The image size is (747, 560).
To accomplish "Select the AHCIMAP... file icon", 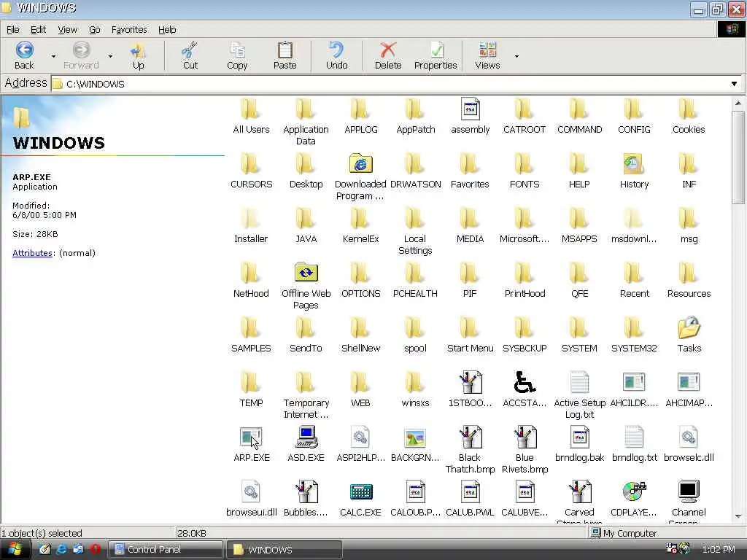I will 689,382.
